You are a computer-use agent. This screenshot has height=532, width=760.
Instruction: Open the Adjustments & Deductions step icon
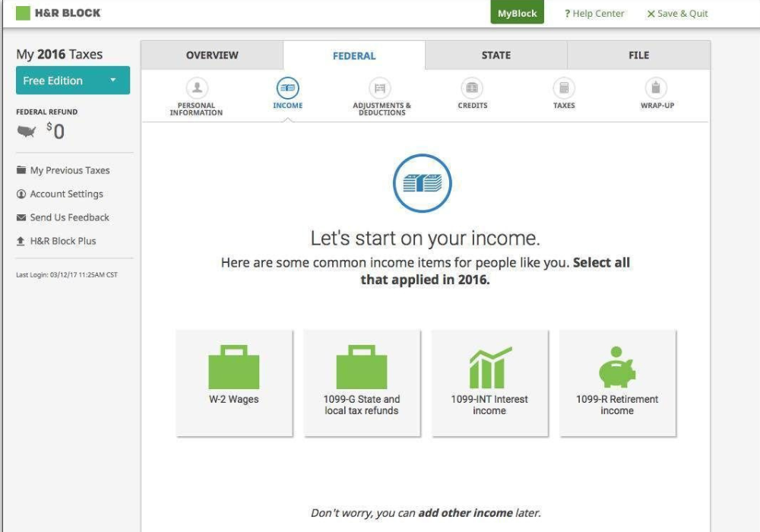pos(380,88)
